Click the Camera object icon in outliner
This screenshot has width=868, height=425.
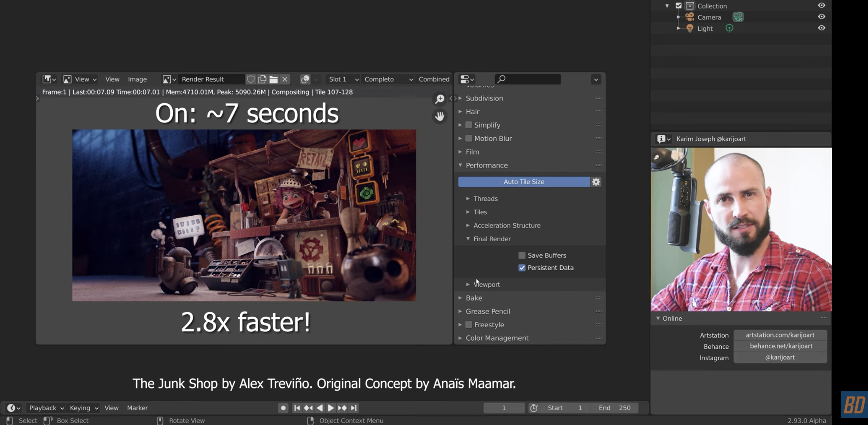(x=689, y=17)
